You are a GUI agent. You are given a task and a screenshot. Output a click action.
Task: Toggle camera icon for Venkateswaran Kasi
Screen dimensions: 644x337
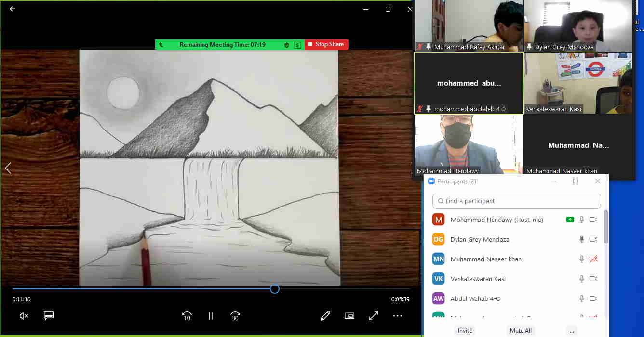pyautogui.click(x=593, y=279)
